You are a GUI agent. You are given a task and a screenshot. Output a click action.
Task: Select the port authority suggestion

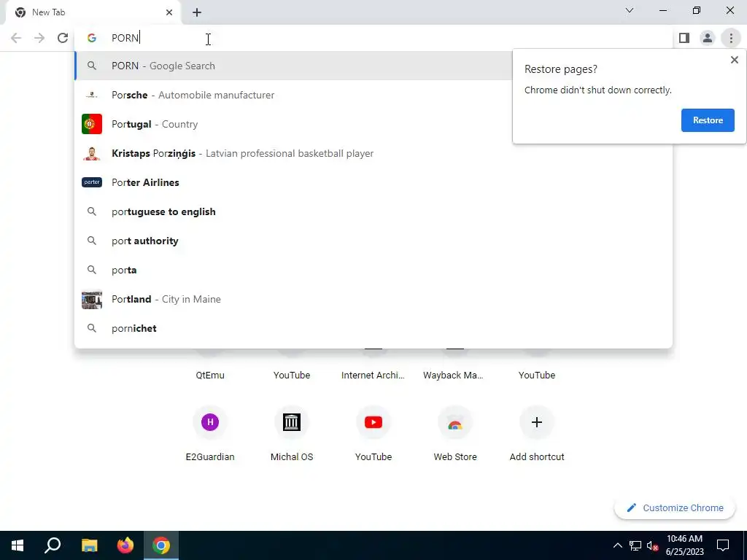coord(373,241)
